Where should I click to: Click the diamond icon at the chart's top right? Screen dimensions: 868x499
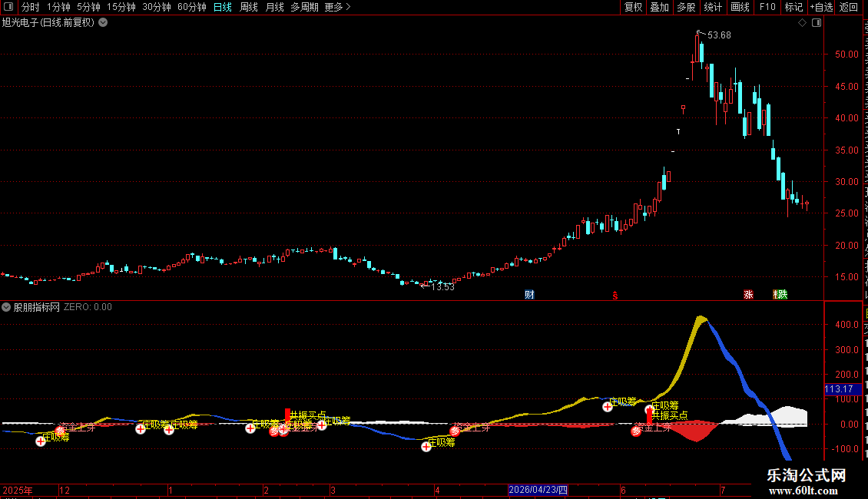[802, 23]
